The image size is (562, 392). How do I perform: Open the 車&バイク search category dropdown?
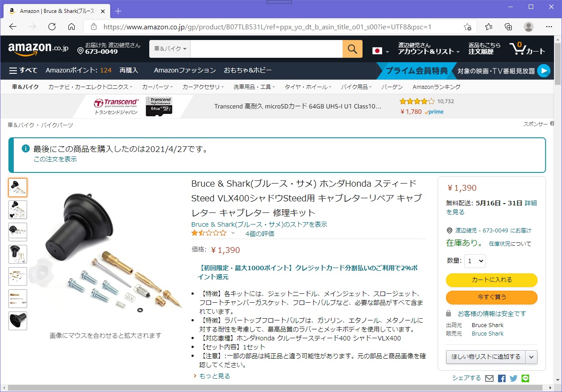[x=170, y=49]
